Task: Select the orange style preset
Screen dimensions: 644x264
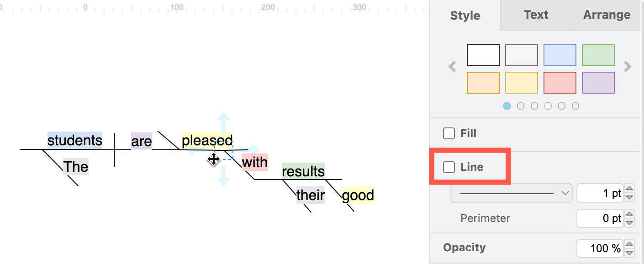Action: [483, 83]
